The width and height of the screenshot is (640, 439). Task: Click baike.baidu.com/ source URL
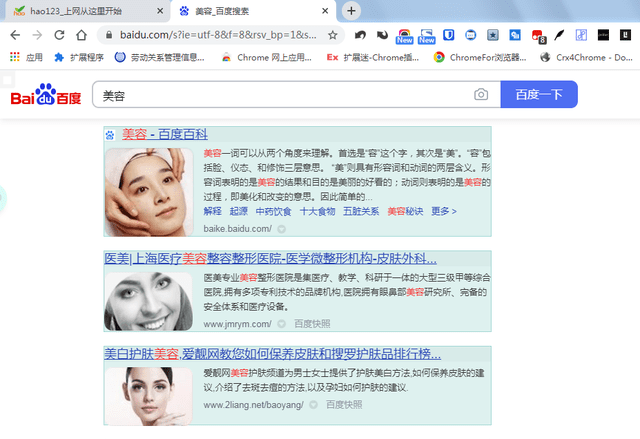(x=238, y=229)
